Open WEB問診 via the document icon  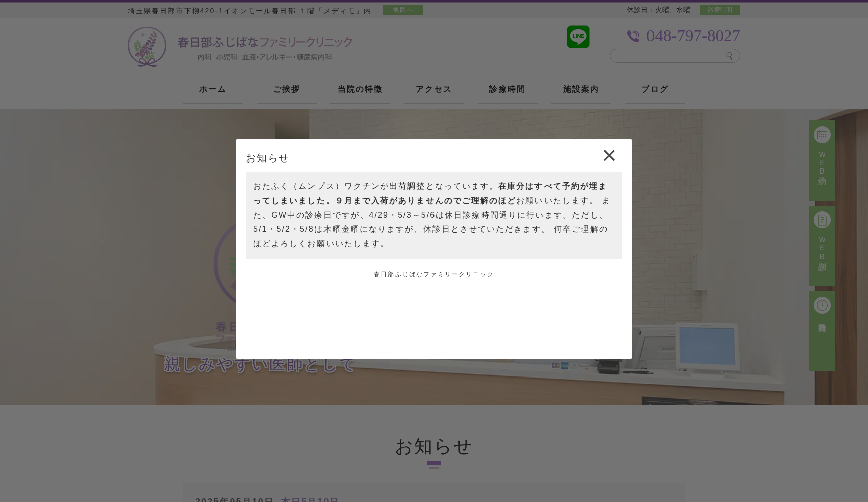(x=822, y=219)
